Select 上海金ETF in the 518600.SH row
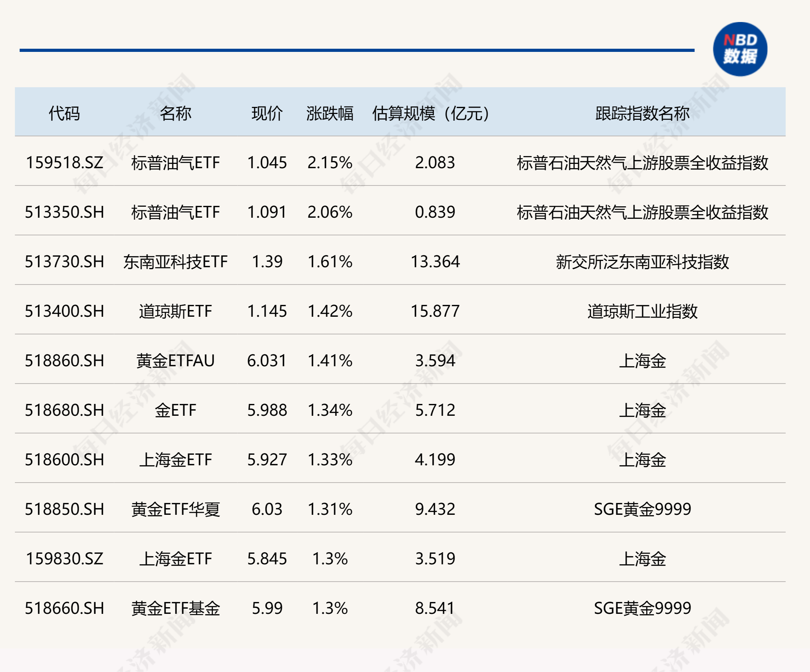The height and width of the screenshot is (672, 810). (x=175, y=460)
